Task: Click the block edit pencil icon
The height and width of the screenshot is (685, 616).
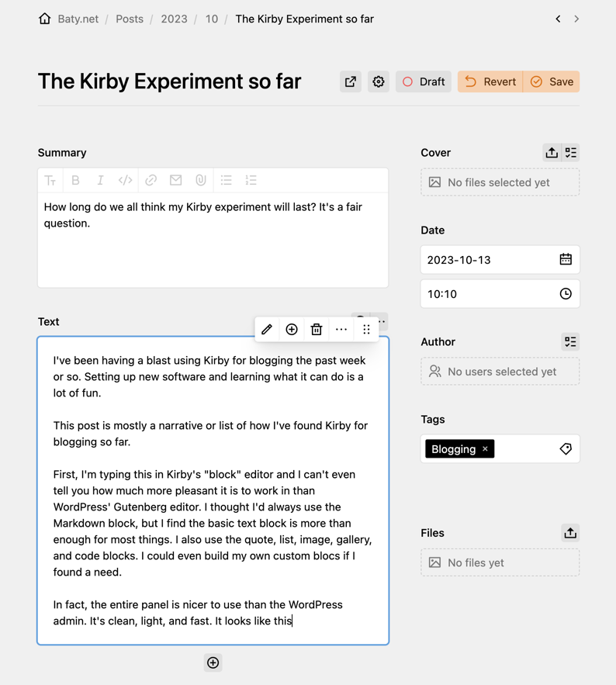Action: tap(267, 330)
